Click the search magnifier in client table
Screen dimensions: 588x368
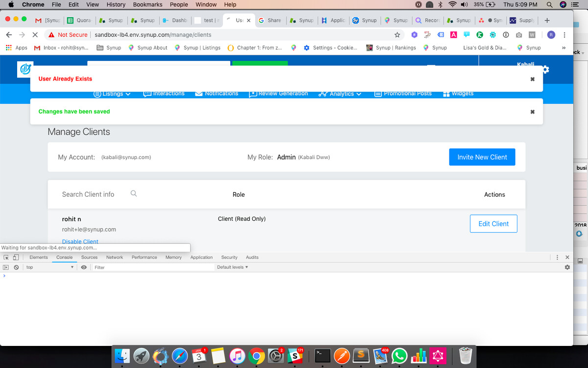[x=134, y=194]
